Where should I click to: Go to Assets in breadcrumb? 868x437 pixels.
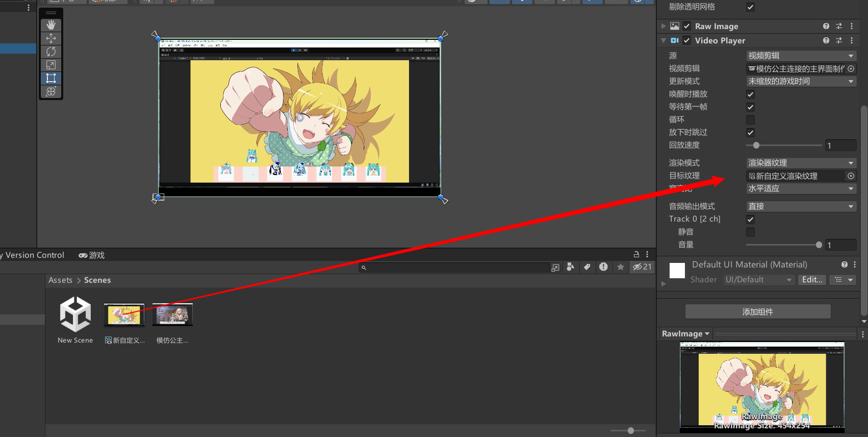click(x=60, y=280)
